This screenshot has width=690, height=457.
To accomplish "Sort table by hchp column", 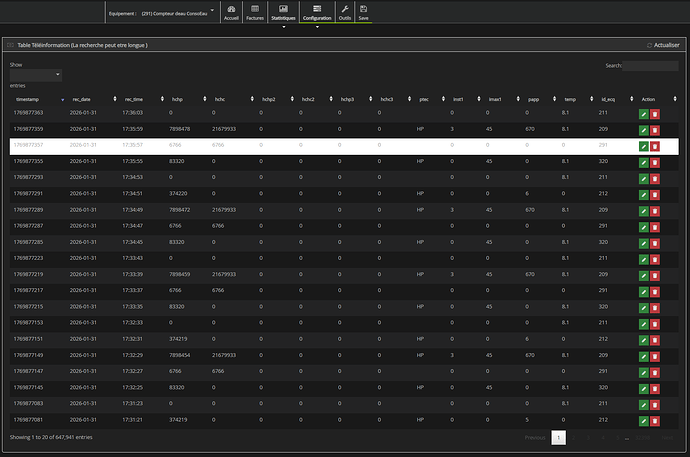I will click(177, 99).
